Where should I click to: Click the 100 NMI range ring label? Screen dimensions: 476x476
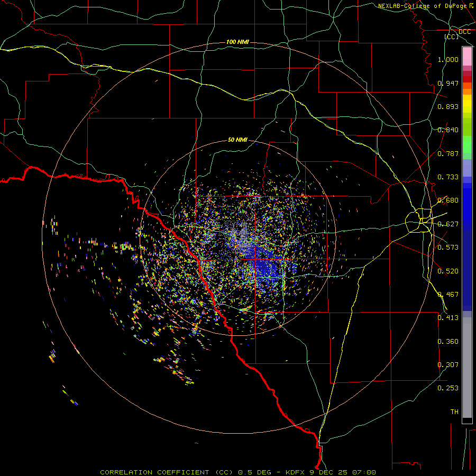click(237, 42)
